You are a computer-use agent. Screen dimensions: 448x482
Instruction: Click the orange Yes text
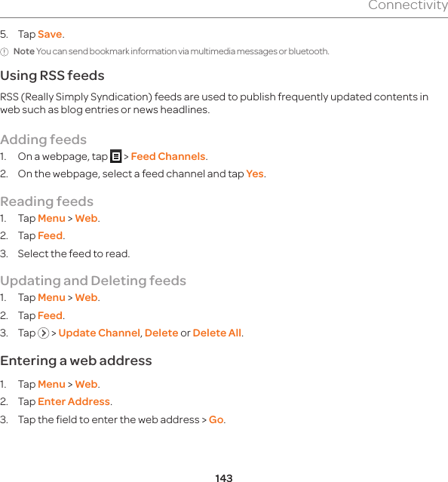255,174
